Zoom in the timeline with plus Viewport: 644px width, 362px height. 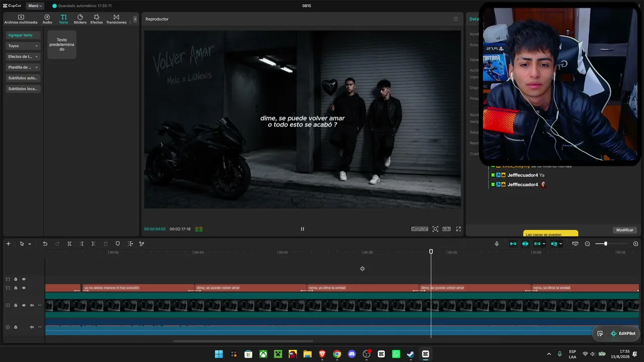[x=635, y=244]
